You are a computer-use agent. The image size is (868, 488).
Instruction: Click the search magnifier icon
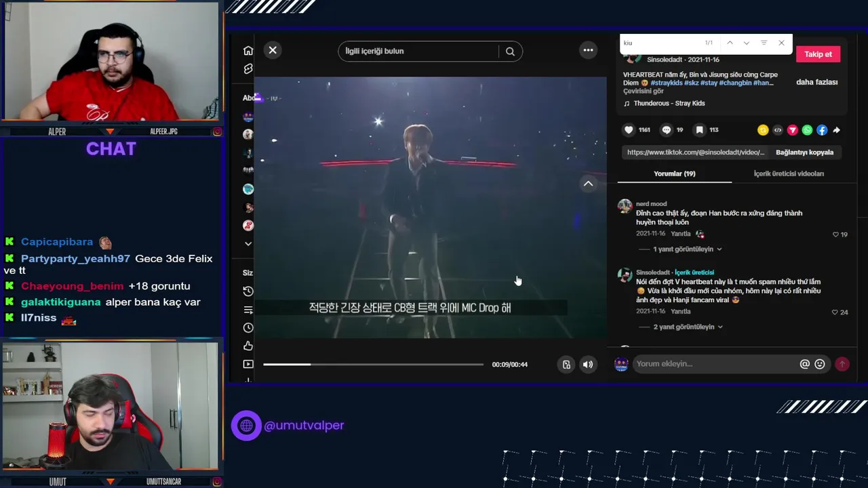510,52
